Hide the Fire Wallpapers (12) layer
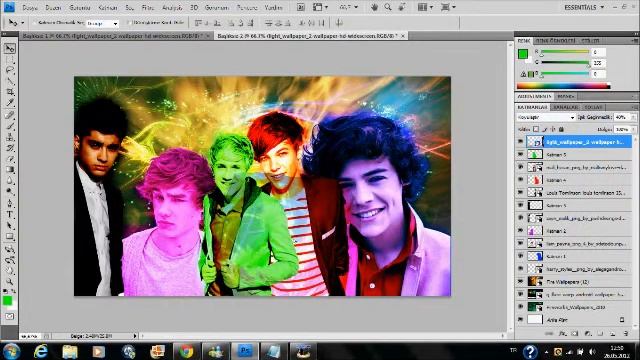This screenshot has height=360, width=640. coord(520,281)
